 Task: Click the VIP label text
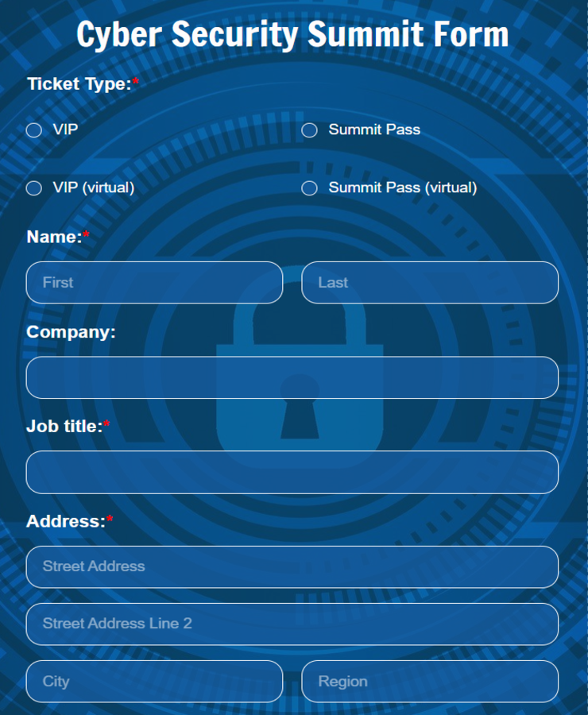64,129
